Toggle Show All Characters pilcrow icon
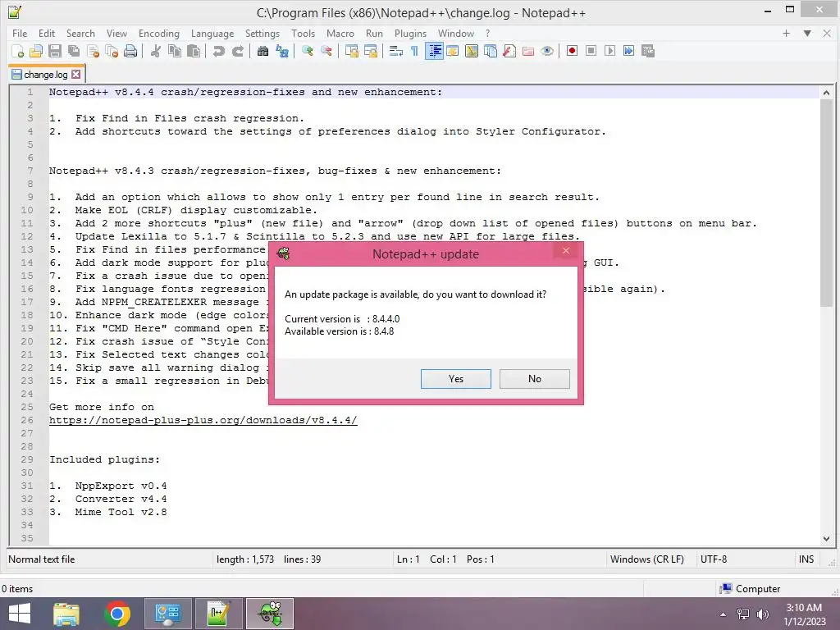Viewport: 840px width, 630px height. (x=414, y=51)
